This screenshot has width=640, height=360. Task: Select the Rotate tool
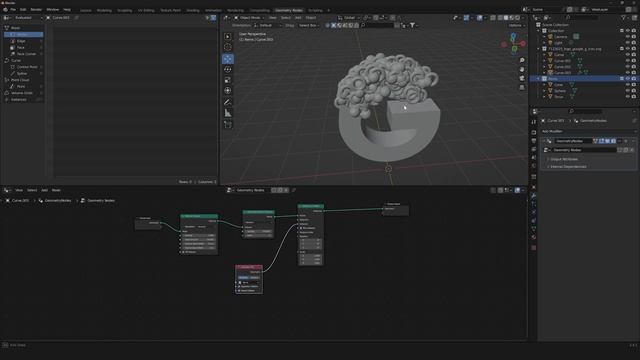228,69
